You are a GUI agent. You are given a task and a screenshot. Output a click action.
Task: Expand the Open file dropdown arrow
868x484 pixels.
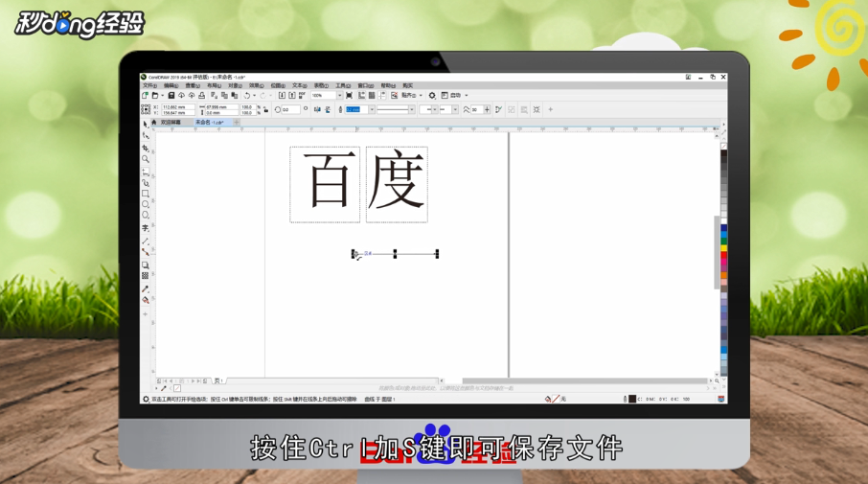[x=162, y=95]
